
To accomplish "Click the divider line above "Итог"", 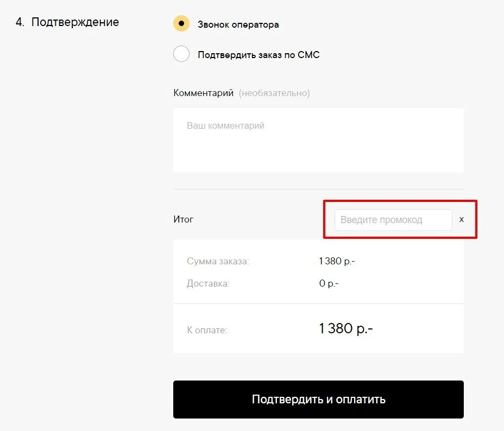I will pyautogui.click(x=318, y=189).
